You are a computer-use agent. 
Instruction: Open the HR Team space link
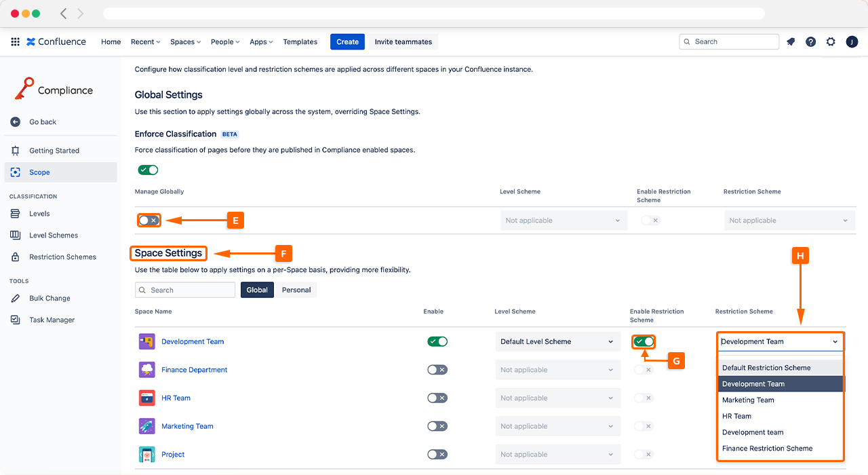176,398
